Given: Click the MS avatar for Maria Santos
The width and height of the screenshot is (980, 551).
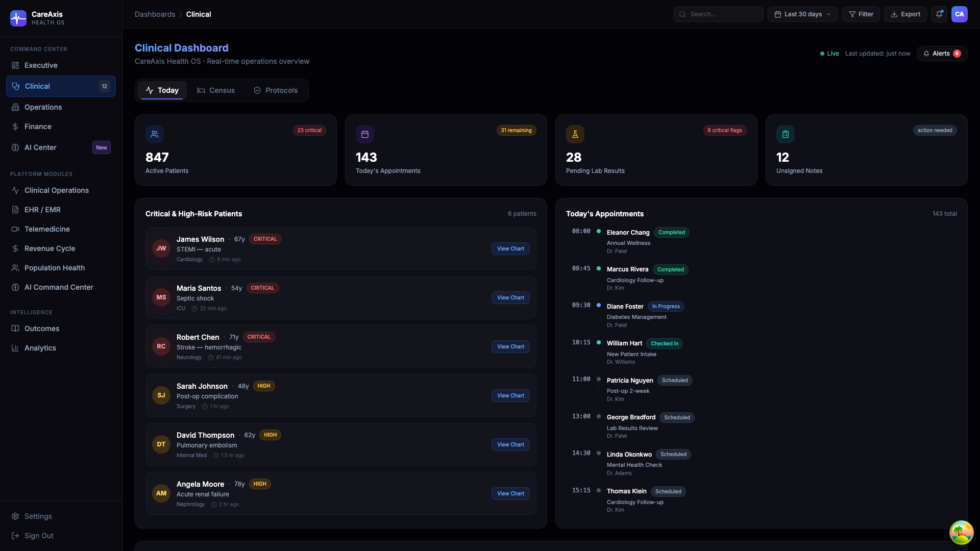Looking at the screenshot, I should click(161, 297).
